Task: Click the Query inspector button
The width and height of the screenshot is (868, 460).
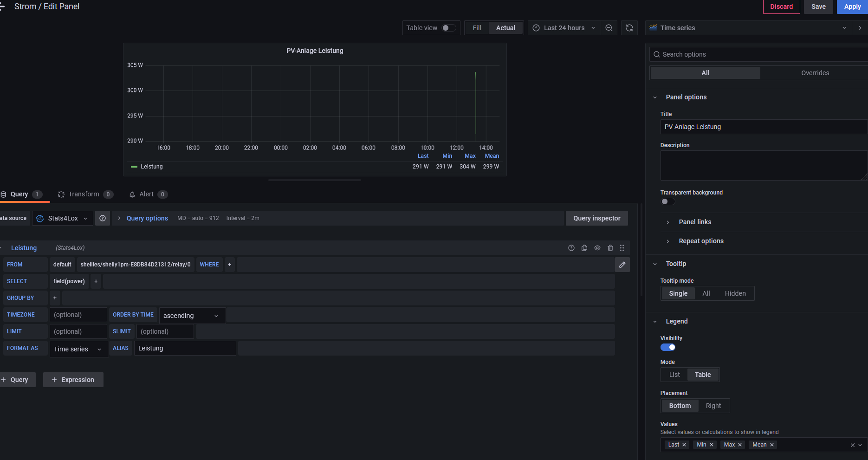Action: (x=596, y=218)
